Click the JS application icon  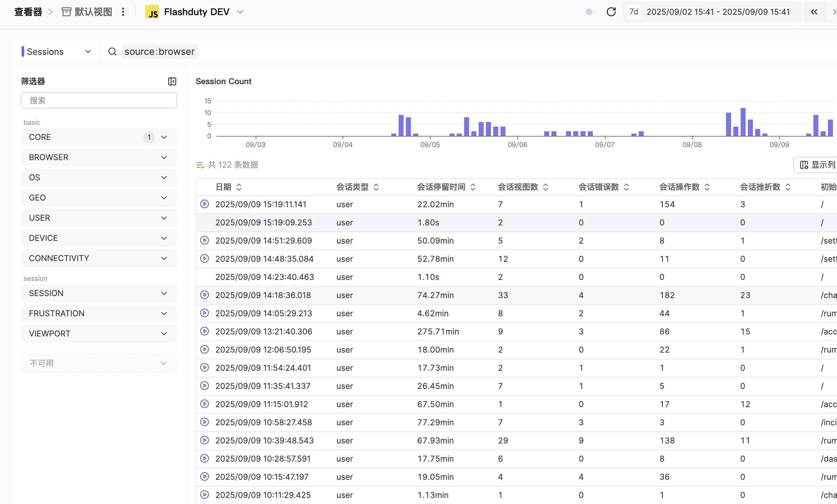pos(152,12)
